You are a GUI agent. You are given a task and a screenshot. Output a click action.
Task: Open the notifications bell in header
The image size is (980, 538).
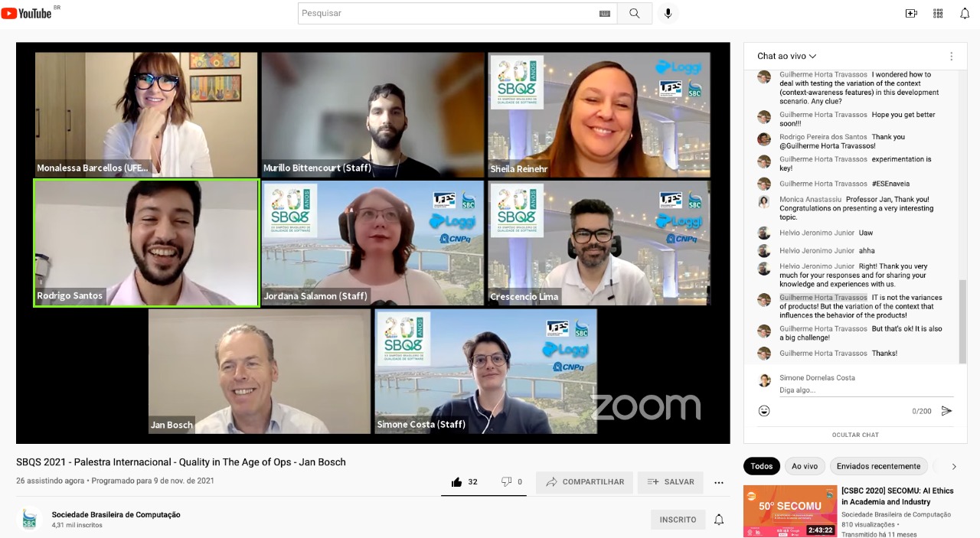965,13
